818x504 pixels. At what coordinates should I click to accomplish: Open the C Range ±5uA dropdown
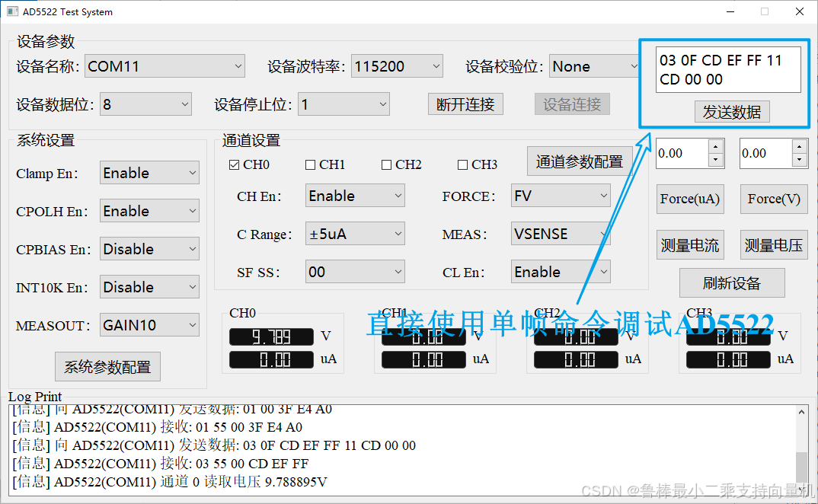click(x=355, y=234)
